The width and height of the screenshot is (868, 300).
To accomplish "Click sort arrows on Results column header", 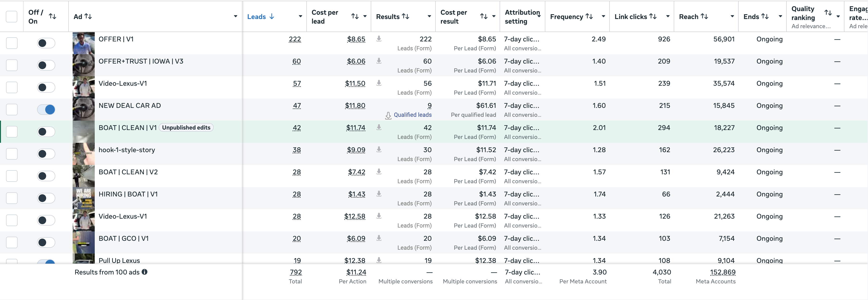I will point(406,17).
